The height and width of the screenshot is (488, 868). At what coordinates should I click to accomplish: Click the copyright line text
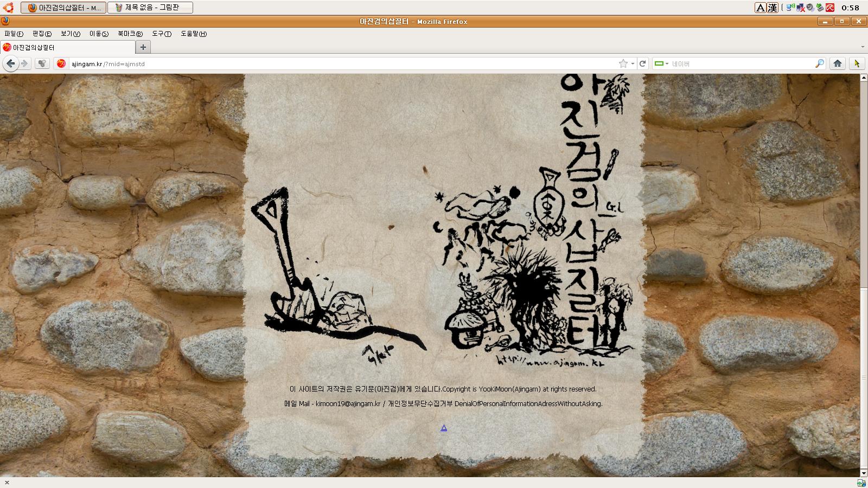[443, 389]
